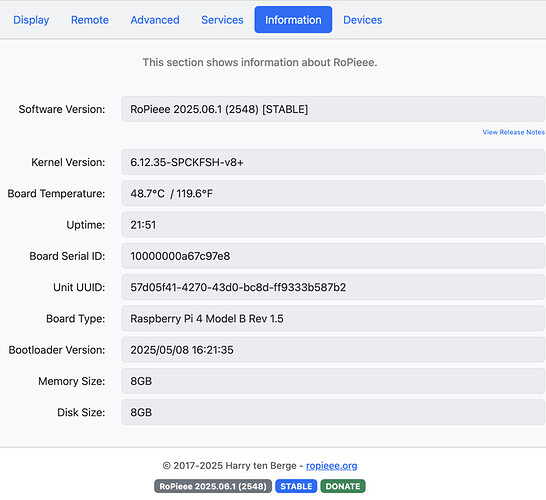The image size is (546, 500).
Task: Open the Remote tab
Action: 89,20
